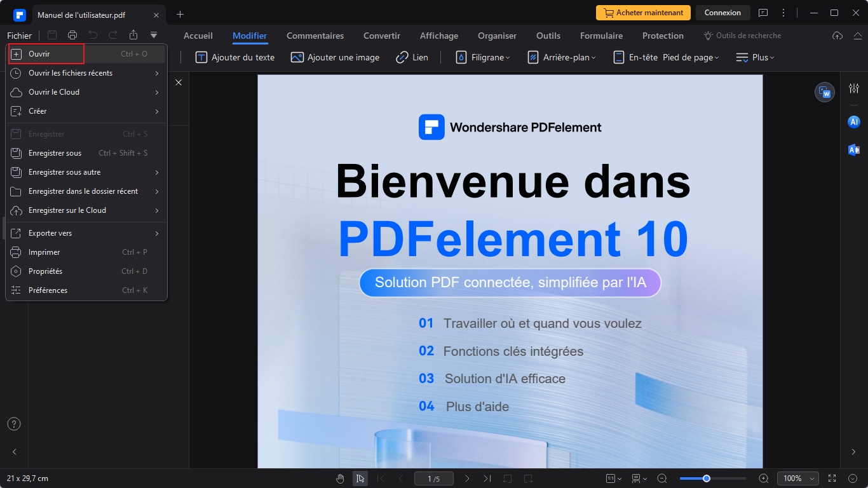Open the Arrière-plan dropdown
This screenshot has height=488, width=868.
pos(562,57)
